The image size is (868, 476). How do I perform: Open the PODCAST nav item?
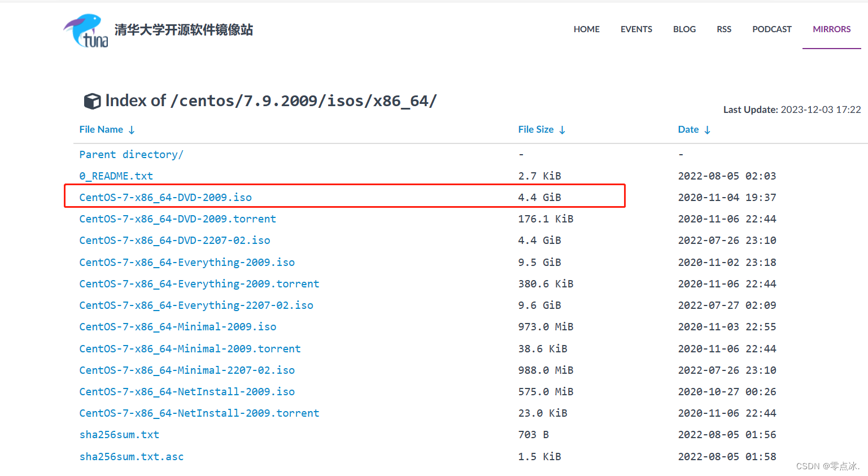click(x=772, y=29)
